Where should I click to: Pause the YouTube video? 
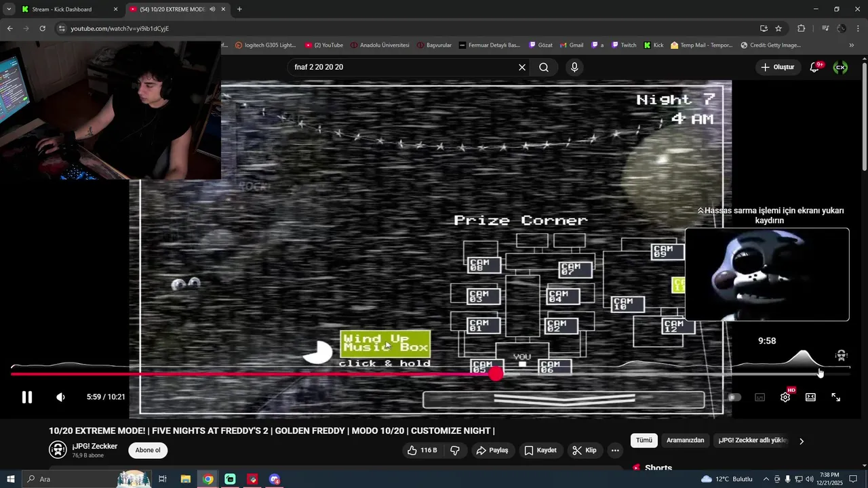coord(27,397)
